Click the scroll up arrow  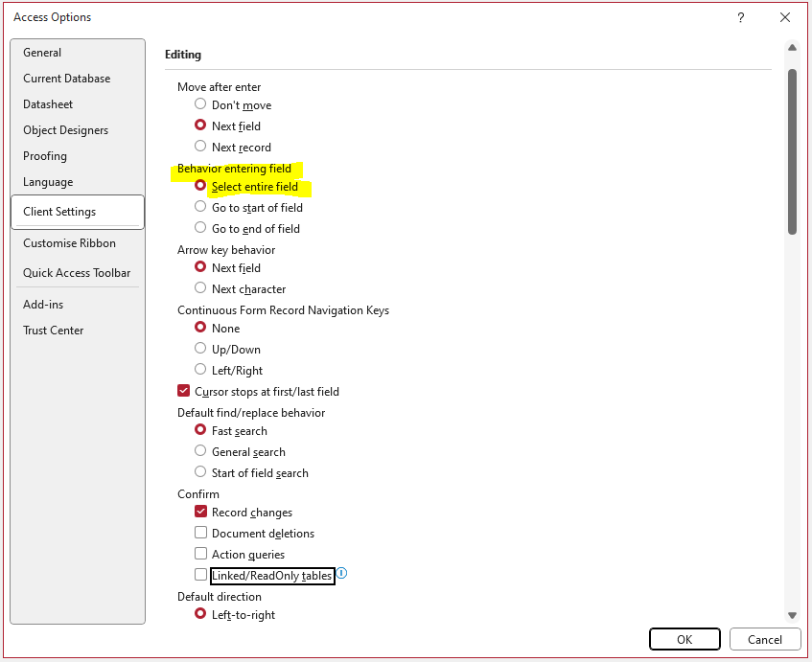[x=792, y=48]
